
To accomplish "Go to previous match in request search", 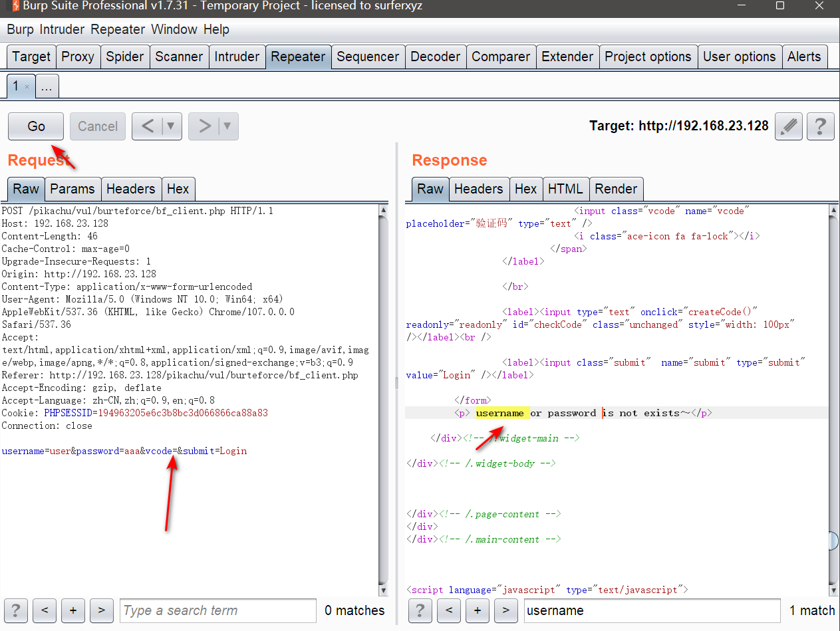I will coord(45,610).
